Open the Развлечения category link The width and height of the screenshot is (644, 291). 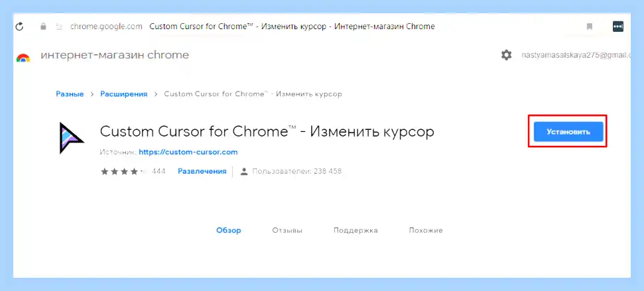(202, 171)
